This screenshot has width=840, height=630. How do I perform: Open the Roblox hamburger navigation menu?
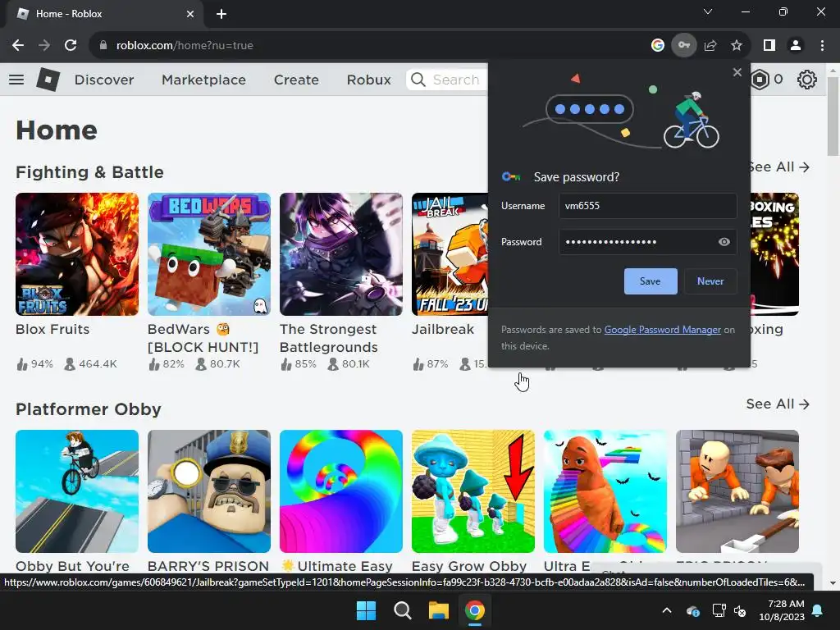pos(16,80)
